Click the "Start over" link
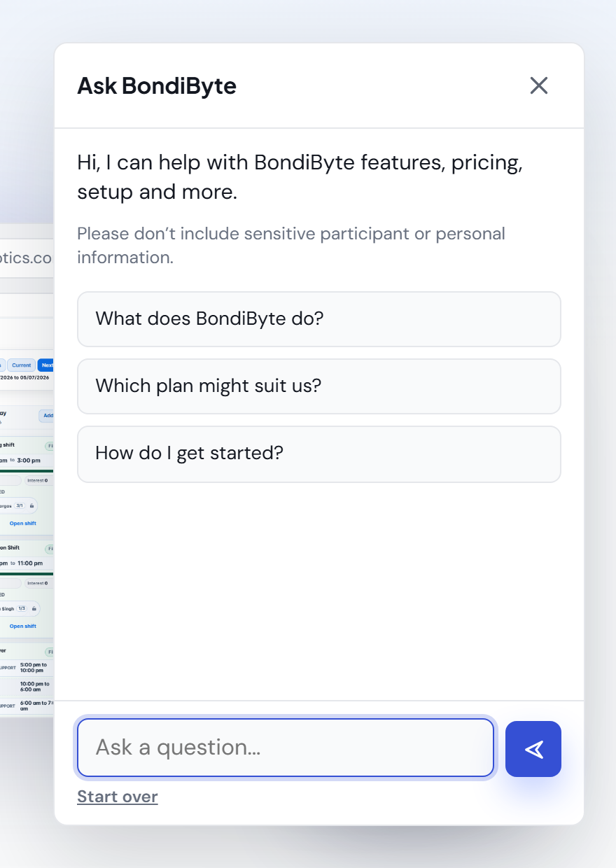Image resolution: width=616 pixels, height=868 pixels. pyautogui.click(x=118, y=797)
